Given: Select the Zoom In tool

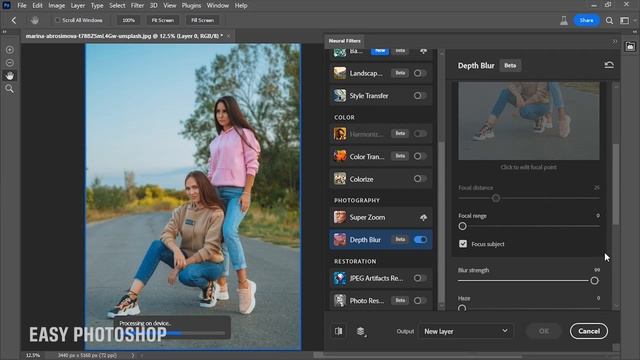Looking at the screenshot, I should click(9, 50).
